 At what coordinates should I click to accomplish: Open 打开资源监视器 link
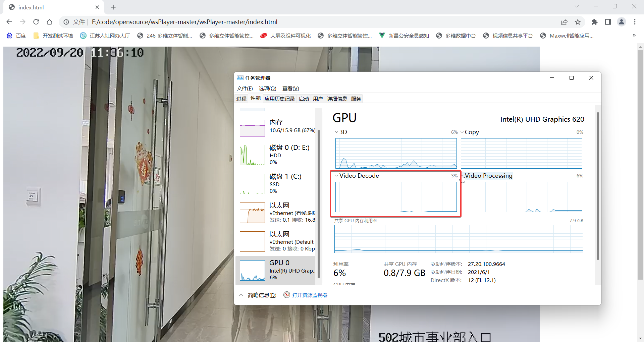[309, 295]
